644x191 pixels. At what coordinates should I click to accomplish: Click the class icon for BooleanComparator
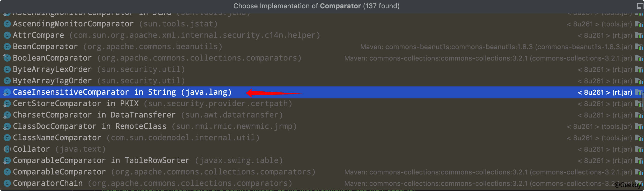7,58
